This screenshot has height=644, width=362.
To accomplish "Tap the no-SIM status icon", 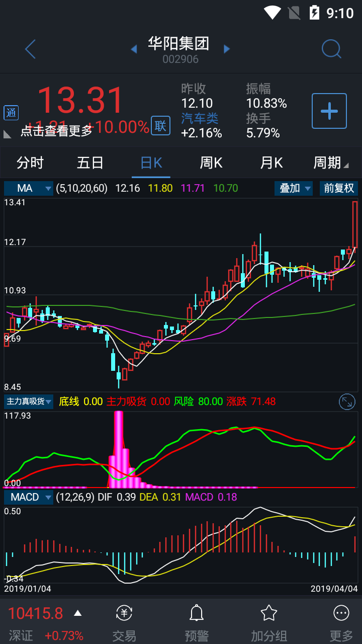I will tap(293, 12).
